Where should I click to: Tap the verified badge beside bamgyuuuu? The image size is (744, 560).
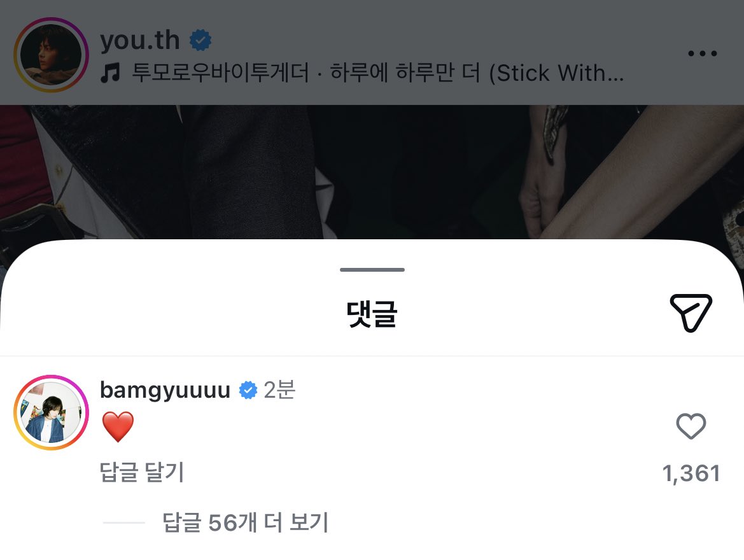click(x=248, y=390)
